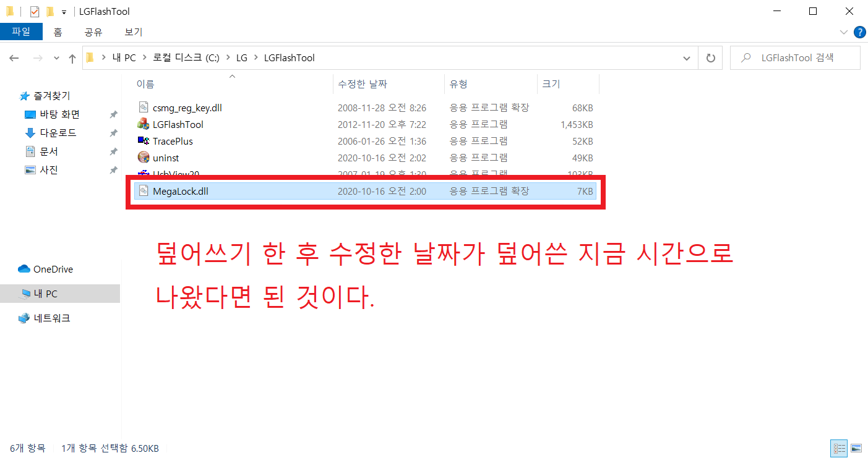This screenshot has height=458, width=868.
Task: Select the uninst application icon
Action: (x=144, y=158)
